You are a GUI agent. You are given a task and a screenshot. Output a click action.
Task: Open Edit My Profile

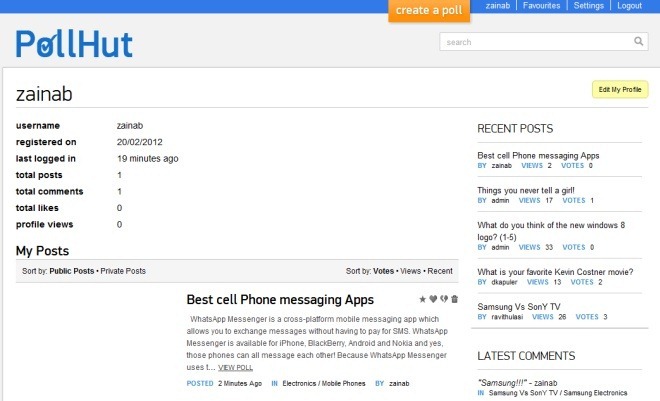tap(620, 89)
